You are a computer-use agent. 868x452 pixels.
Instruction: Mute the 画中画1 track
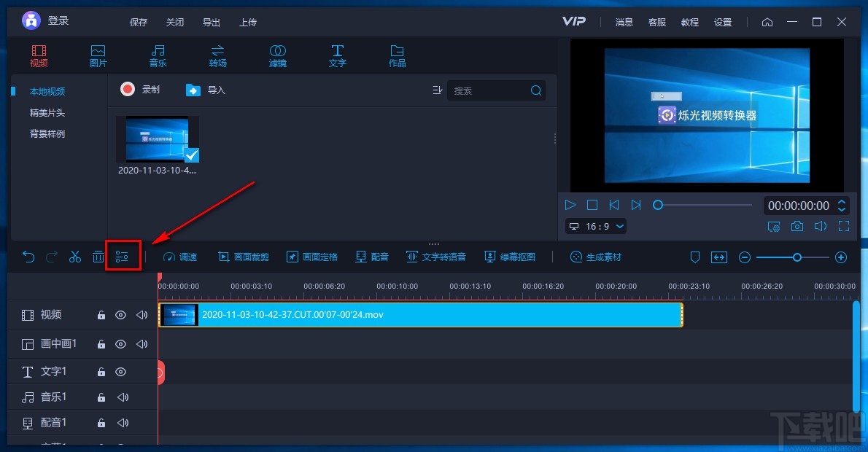[x=142, y=344]
